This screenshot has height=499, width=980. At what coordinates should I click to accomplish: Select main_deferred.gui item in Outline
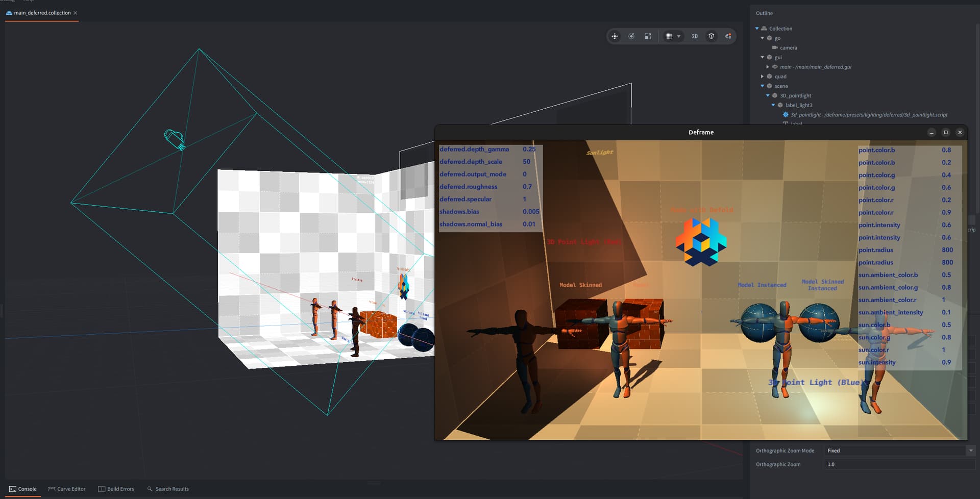tap(815, 67)
